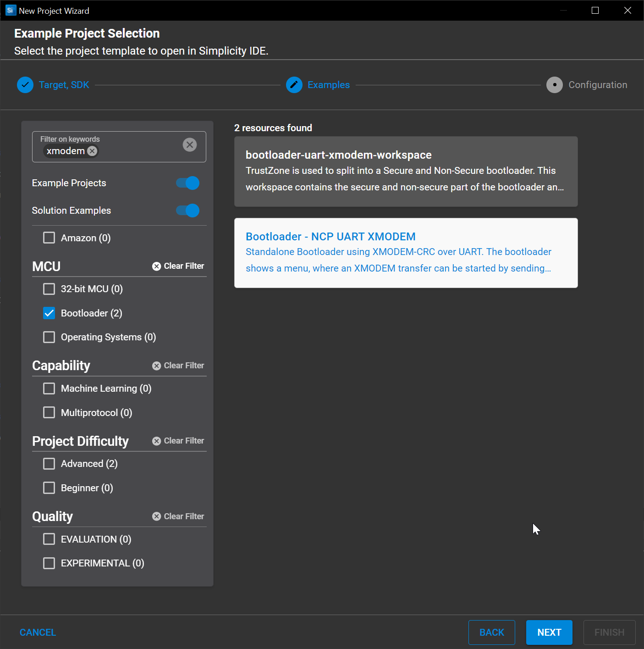Check the EVALUATION (0) checkbox

[x=49, y=539]
